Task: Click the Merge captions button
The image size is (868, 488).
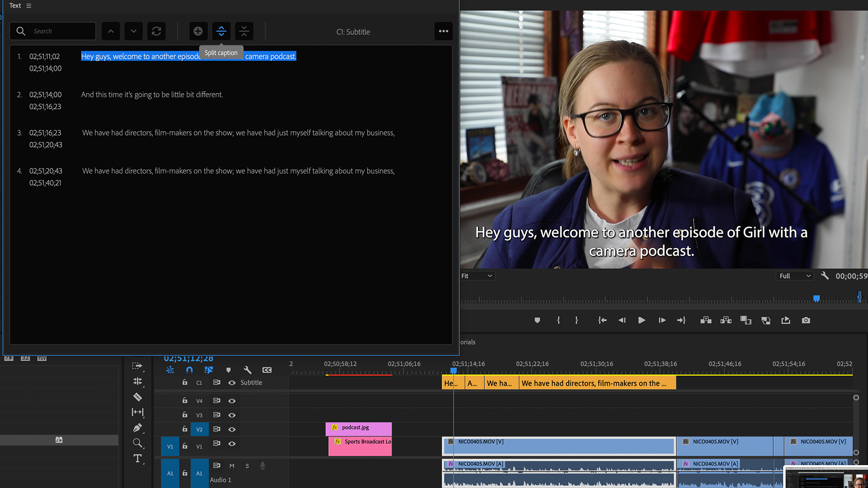Action: [244, 31]
